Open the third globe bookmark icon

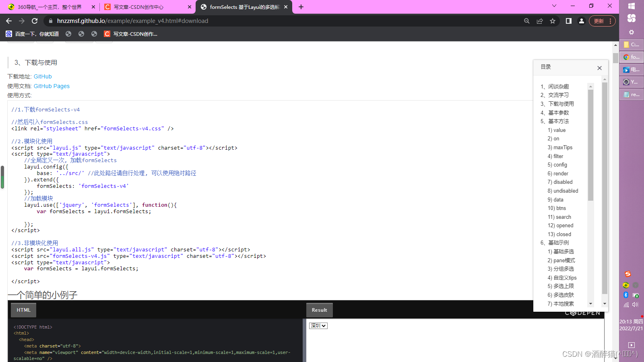[94, 34]
